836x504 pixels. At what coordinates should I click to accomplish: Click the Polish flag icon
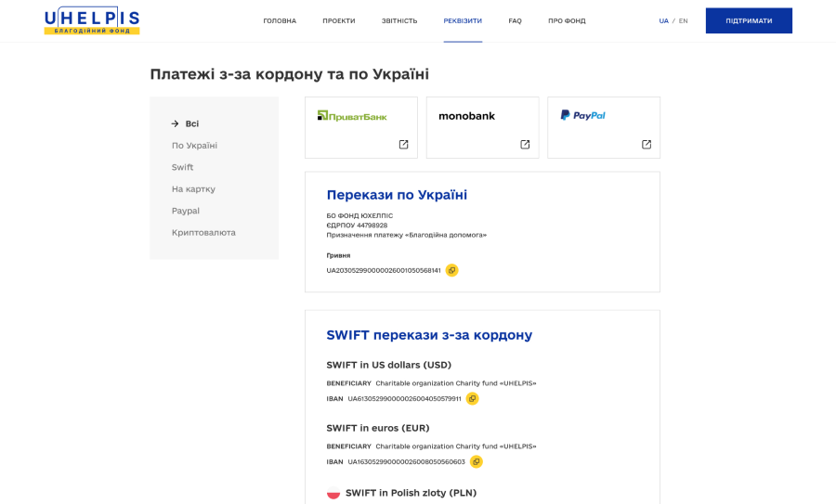(333, 493)
